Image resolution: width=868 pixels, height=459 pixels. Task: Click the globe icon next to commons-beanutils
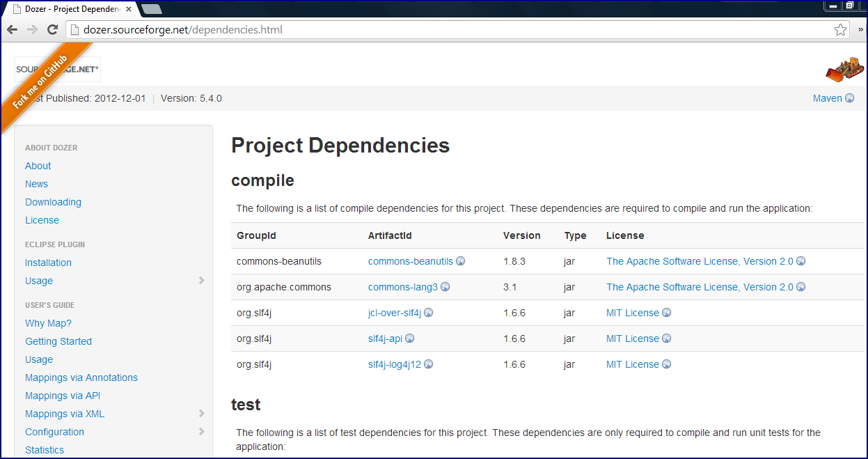(x=461, y=261)
